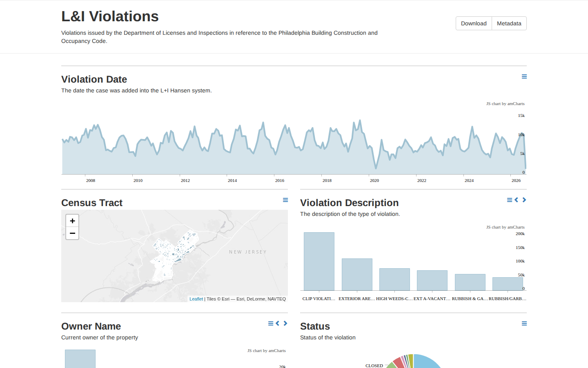Go to previous page of Violation Description bars
This screenshot has width=588, height=368.
point(517,200)
